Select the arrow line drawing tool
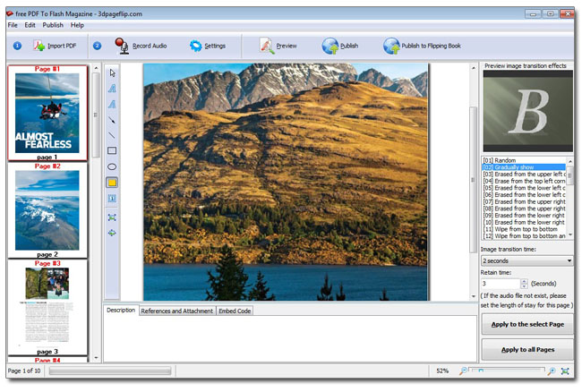Image resolution: width=582 pixels, height=392 pixels. point(112,120)
